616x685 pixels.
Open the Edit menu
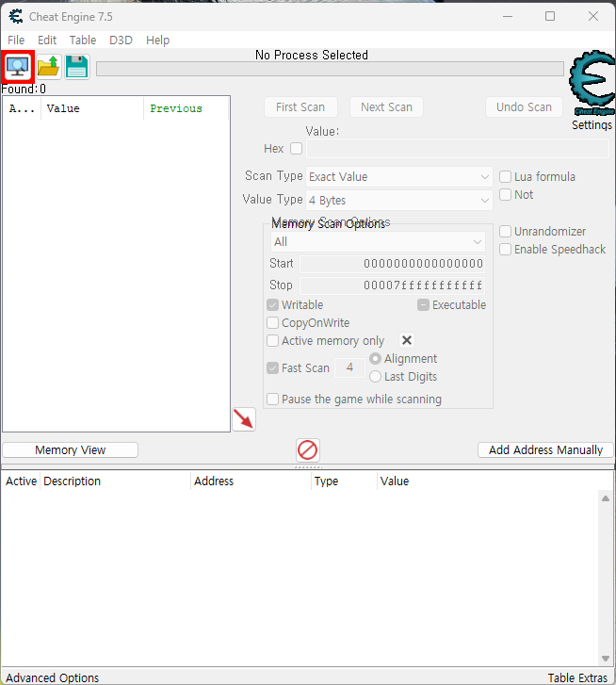click(47, 41)
